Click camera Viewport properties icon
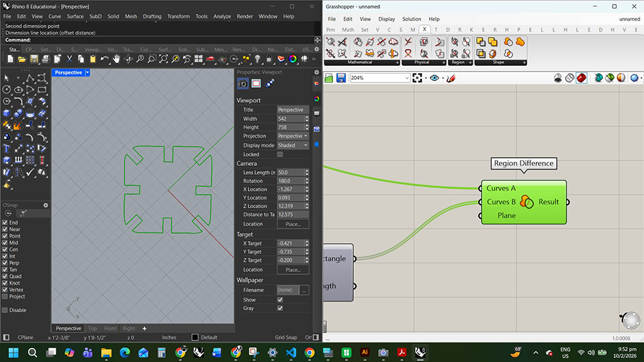The image size is (644, 362). point(242,83)
